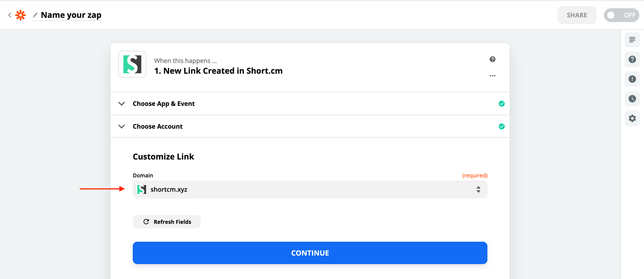The height and width of the screenshot is (279, 644).
Task: Click the "Customize Link" heading
Action: click(x=163, y=157)
